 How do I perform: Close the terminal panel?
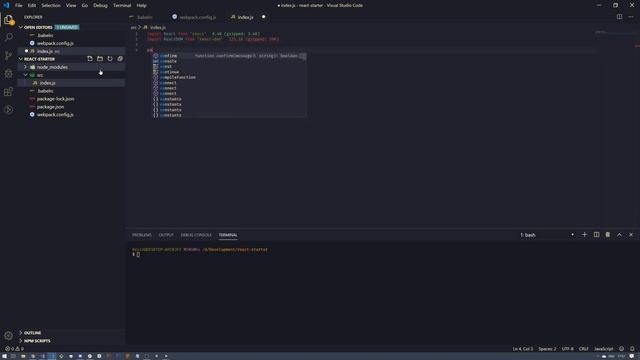(x=631, y=235)
